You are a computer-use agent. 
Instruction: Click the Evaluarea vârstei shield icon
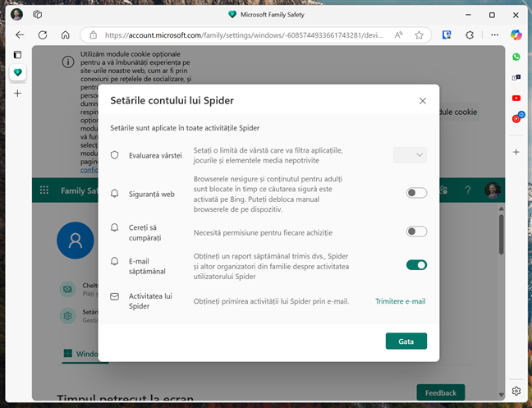click(x=115, y=155)
